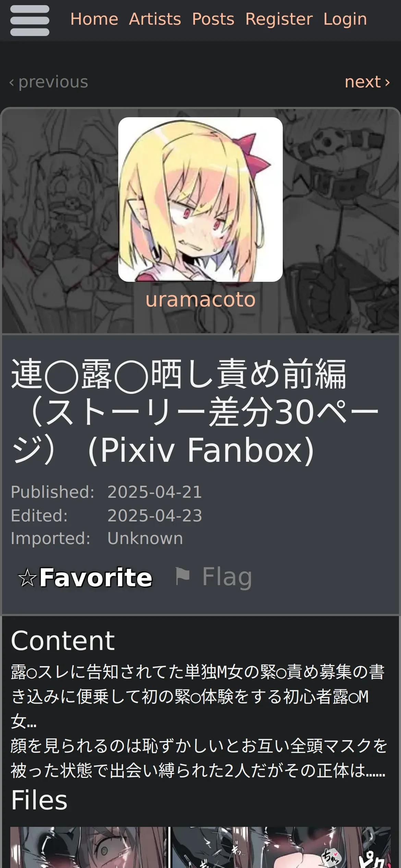This screenshot has width=401, height=868.
Task: Click the Flag text label
Action: [227, 577]
